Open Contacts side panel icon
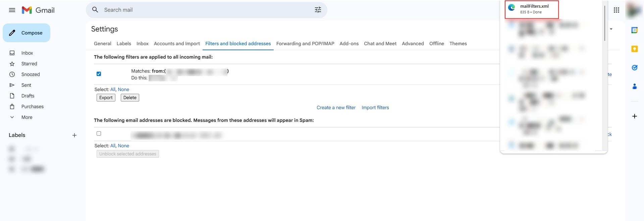This screenshot has width=644, height=221. click(634, 86)
